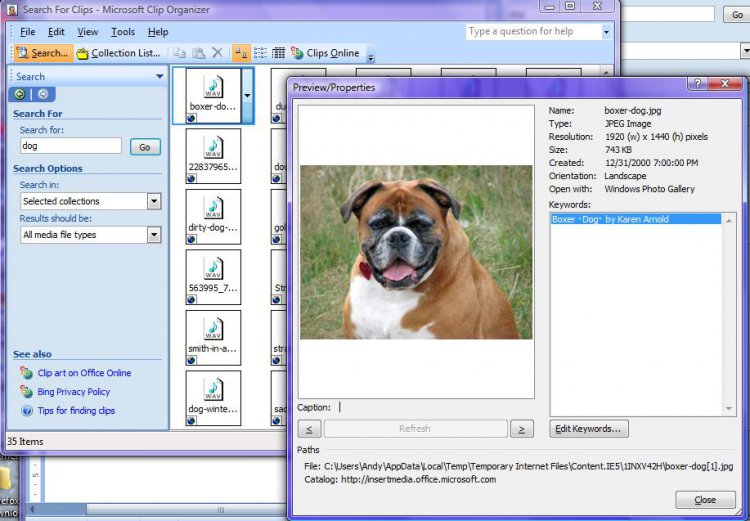Open the Collection List pane
The height and width of the screenshot is (521, 750).
119,53
